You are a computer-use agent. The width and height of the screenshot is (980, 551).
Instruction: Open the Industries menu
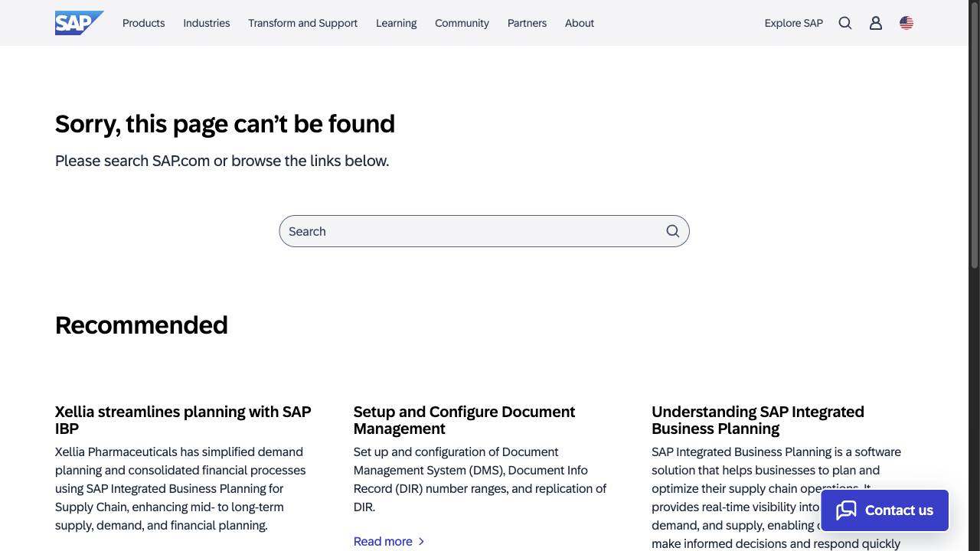[206, 23]
